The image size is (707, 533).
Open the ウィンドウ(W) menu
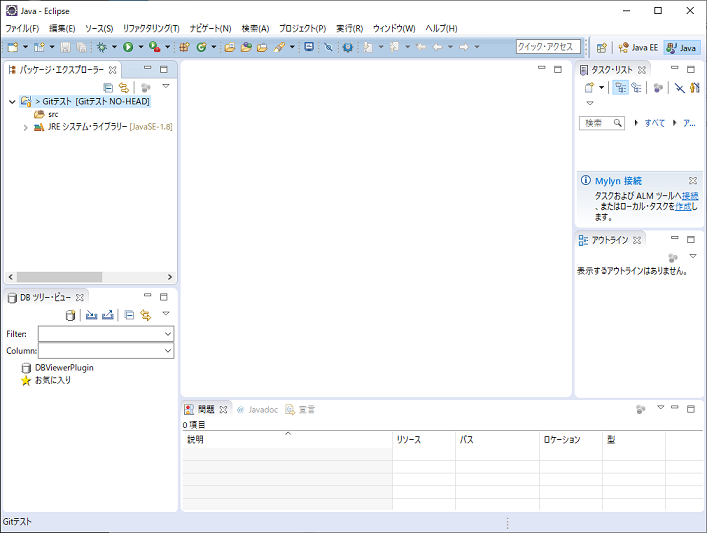coord(394,28)
